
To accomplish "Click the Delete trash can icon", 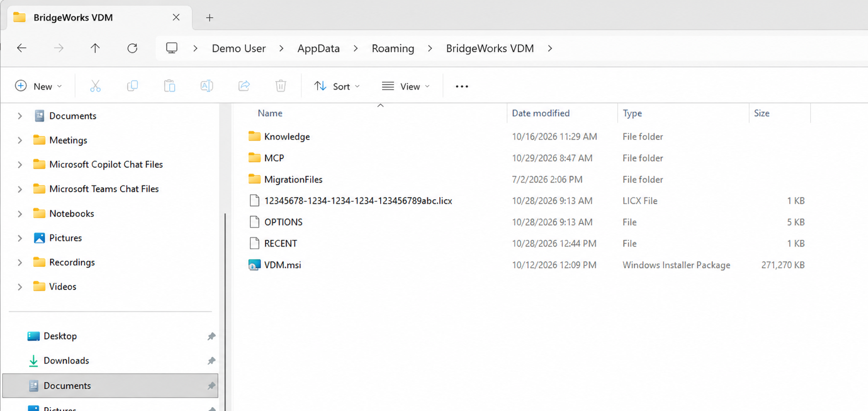I will (281, 86).
